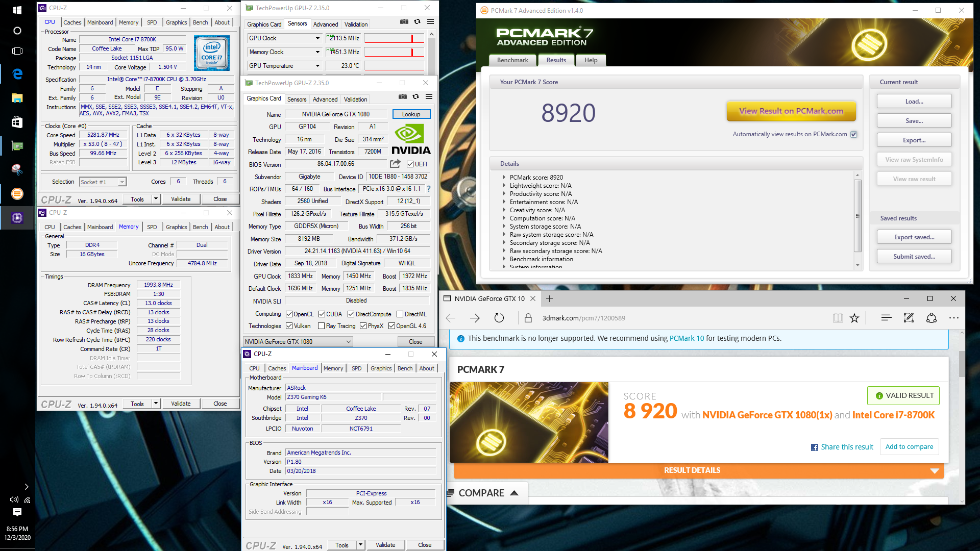Screen dimensions: 980x551
Task: Click camera icon in GPU-Z Graphics Card window
Action: pos(403,96)
